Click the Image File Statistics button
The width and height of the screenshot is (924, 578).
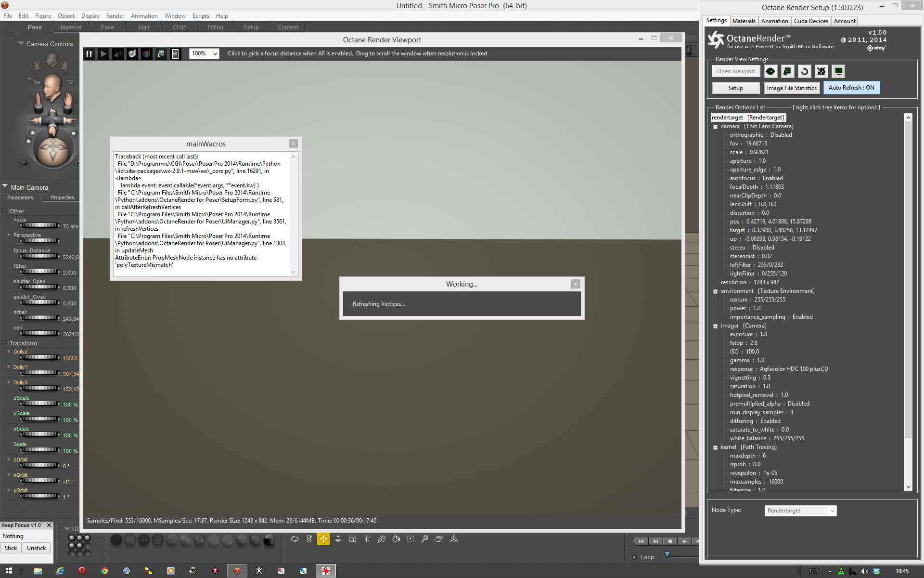click(x=791, y=88)
